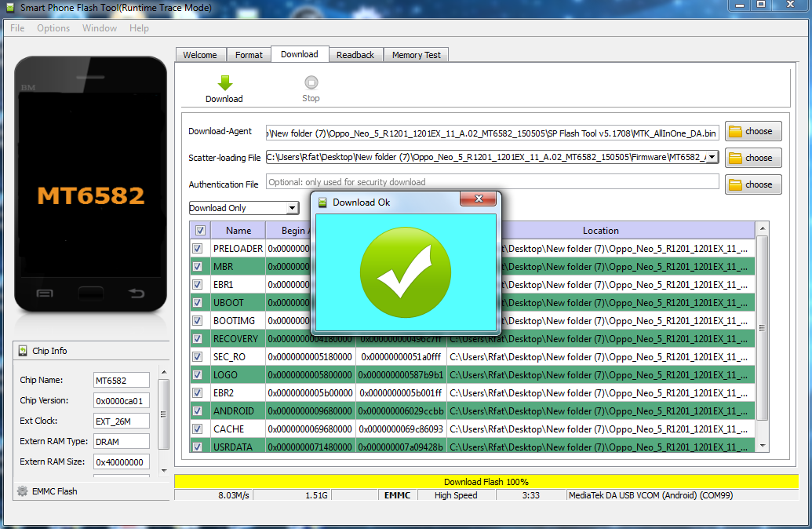This screenshot has width=812, height=529.
Task: Expand the Scatter-loading File history dropdown
Action: point(712,157)
